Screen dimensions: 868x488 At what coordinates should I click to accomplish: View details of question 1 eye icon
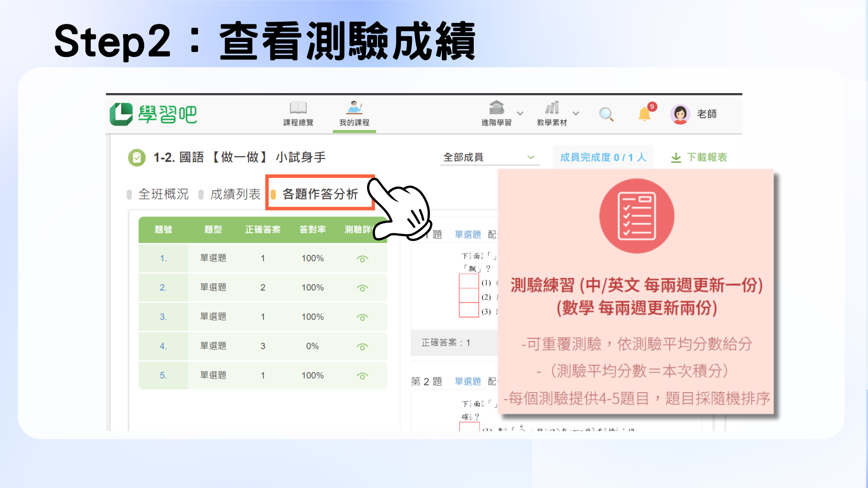[362, 259]
